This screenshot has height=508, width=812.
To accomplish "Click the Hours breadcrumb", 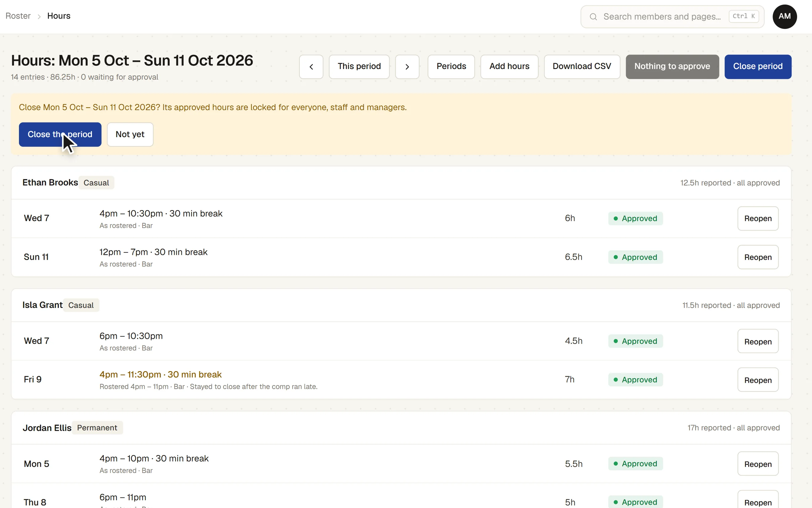I will 59,16.
